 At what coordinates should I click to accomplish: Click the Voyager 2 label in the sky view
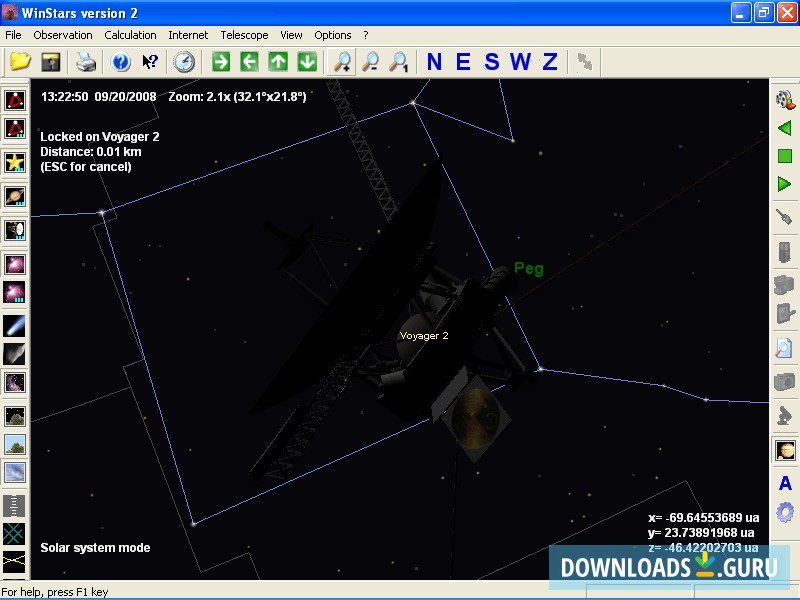423,335
